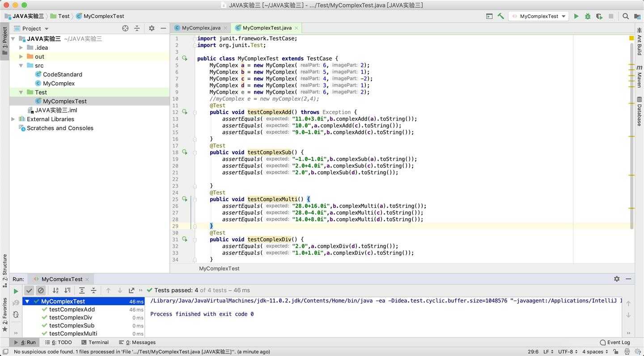Click the yellow inspection status square

(x=631, y=38)
